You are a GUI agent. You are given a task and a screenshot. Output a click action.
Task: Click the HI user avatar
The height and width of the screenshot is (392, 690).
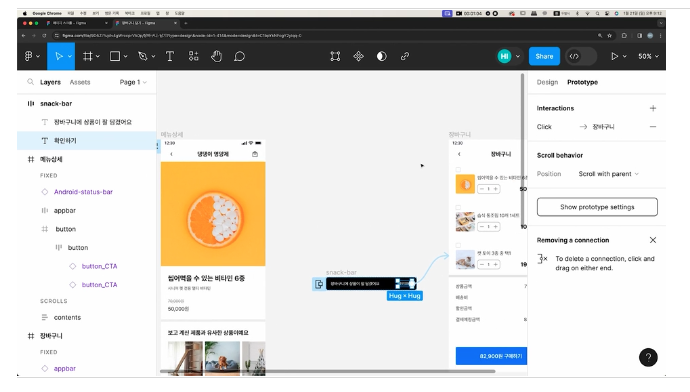point(504,56)
